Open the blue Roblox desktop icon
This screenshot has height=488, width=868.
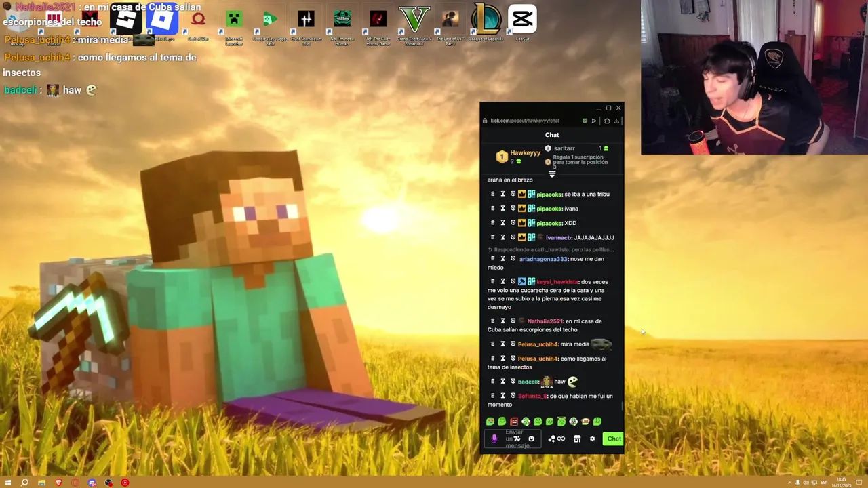pos(162,20)
